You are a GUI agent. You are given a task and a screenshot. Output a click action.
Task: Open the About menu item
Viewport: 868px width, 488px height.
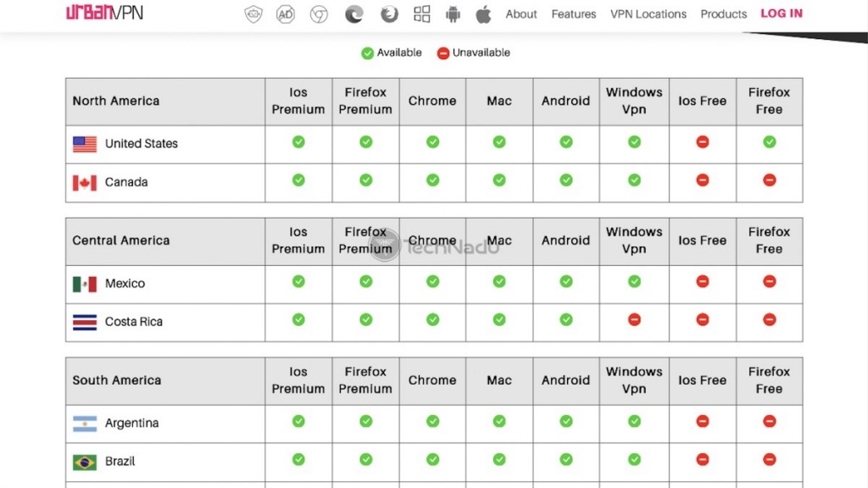pyautogui.click(x=521, y=14)
